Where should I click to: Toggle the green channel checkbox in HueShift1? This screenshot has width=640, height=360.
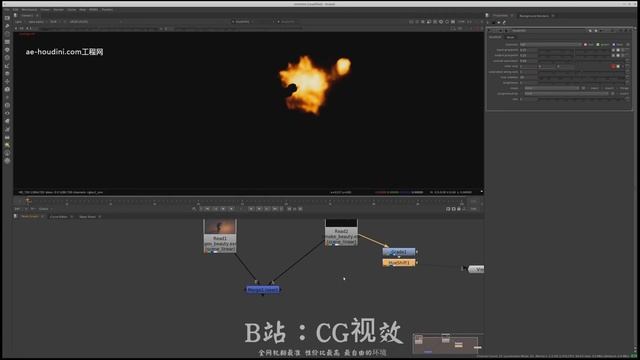598,44
